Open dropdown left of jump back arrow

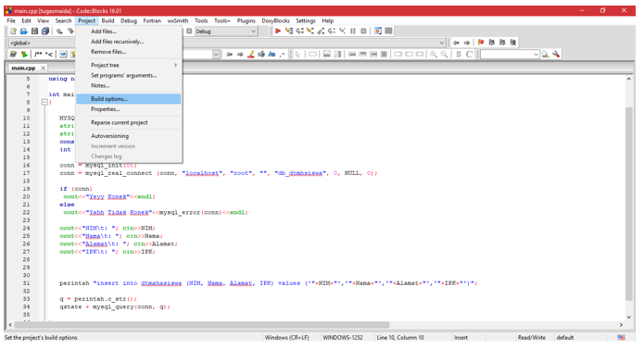point(216,54)
